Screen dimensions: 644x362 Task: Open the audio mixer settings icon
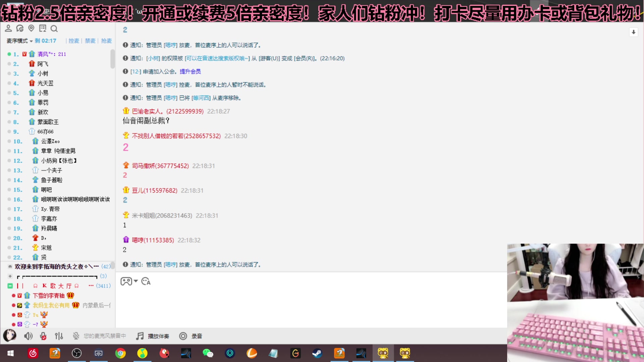tap(59, 336)
